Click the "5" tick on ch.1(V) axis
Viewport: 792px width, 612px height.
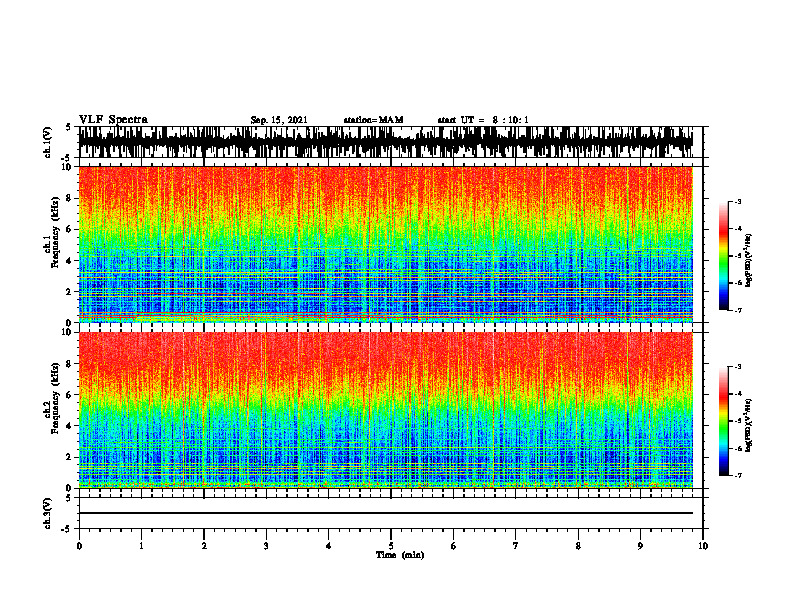click(x=69, y=128)
